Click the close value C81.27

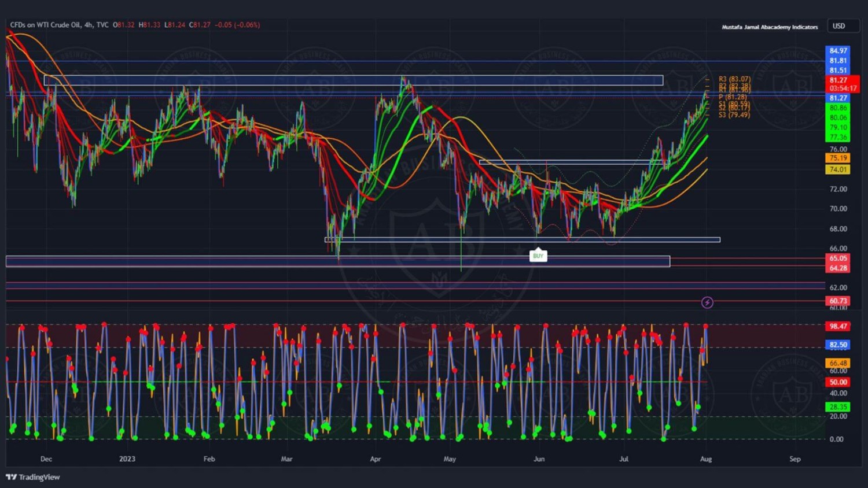click(x=200, y=25)
